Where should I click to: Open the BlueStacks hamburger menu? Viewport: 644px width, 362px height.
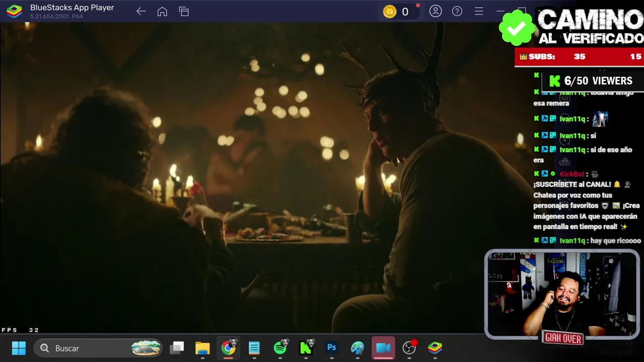(x=479, y=11)
